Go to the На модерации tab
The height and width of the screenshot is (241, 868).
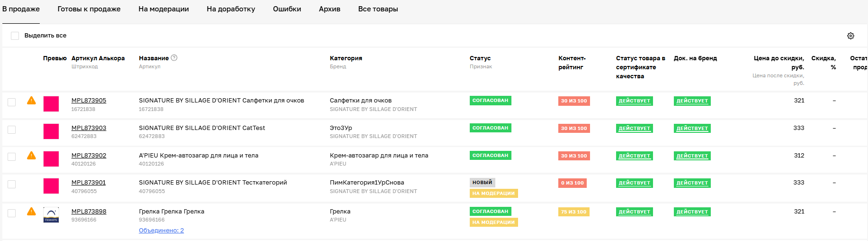[163, 9]
